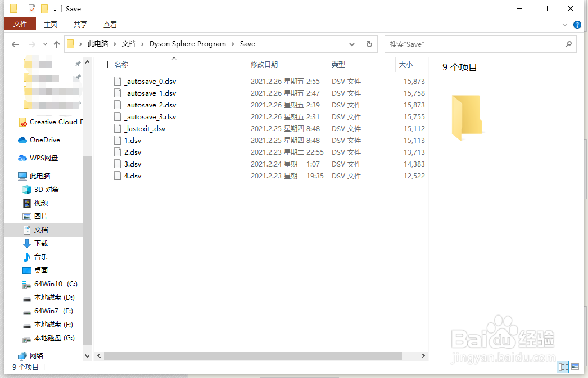Open WPS网盘 in the navigation pane

[x=38, y=158]
